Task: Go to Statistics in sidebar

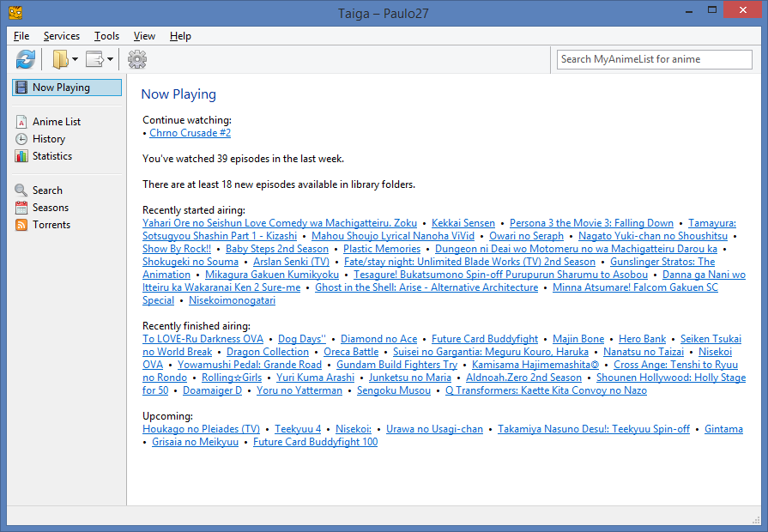Action: tap(52, 156)
